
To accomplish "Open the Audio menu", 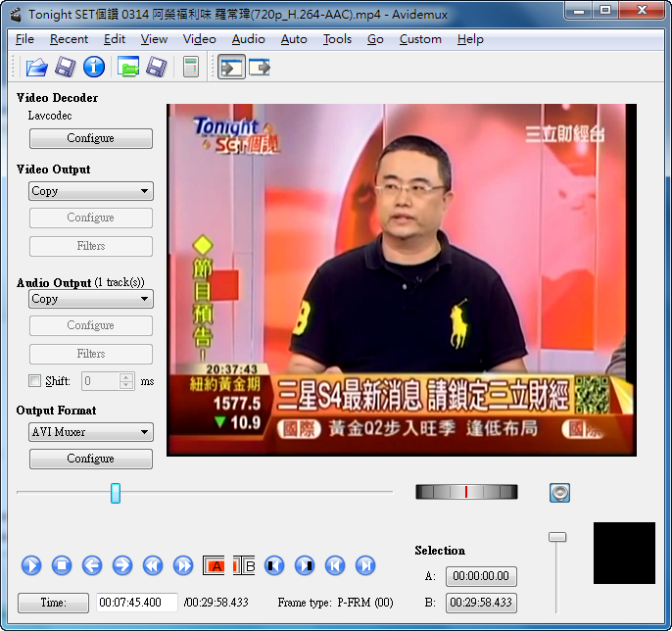I will point(248,39).
